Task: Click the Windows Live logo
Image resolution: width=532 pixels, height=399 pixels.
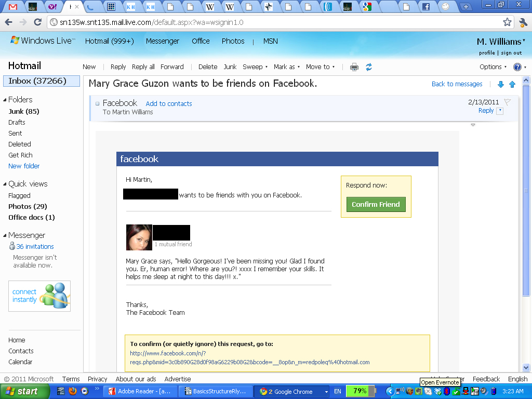Action: point(42,41)
